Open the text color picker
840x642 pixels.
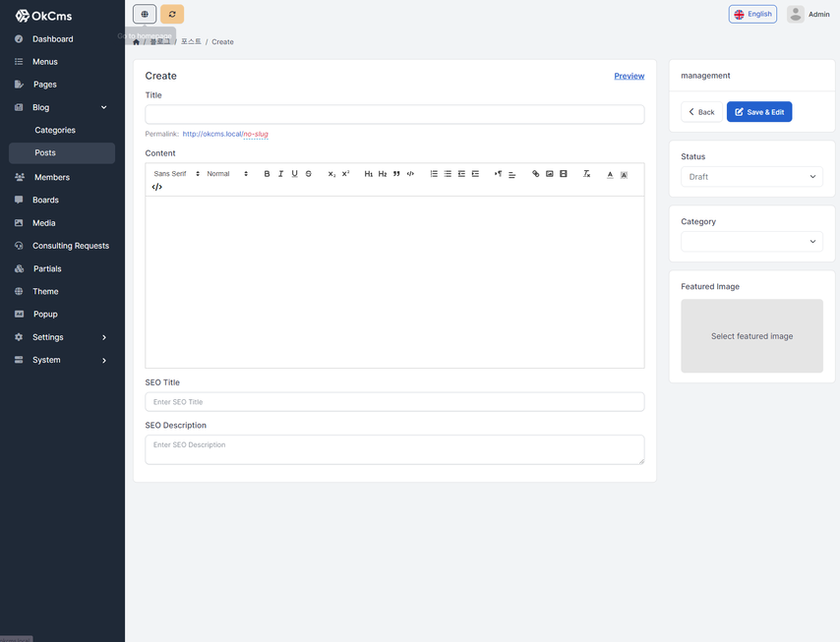coord(610,174)
